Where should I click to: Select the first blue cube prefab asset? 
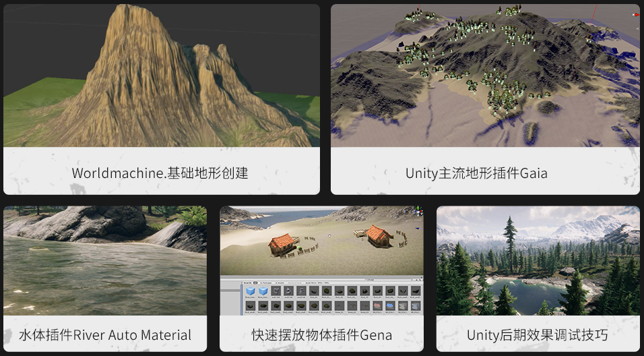click(250, 291)
